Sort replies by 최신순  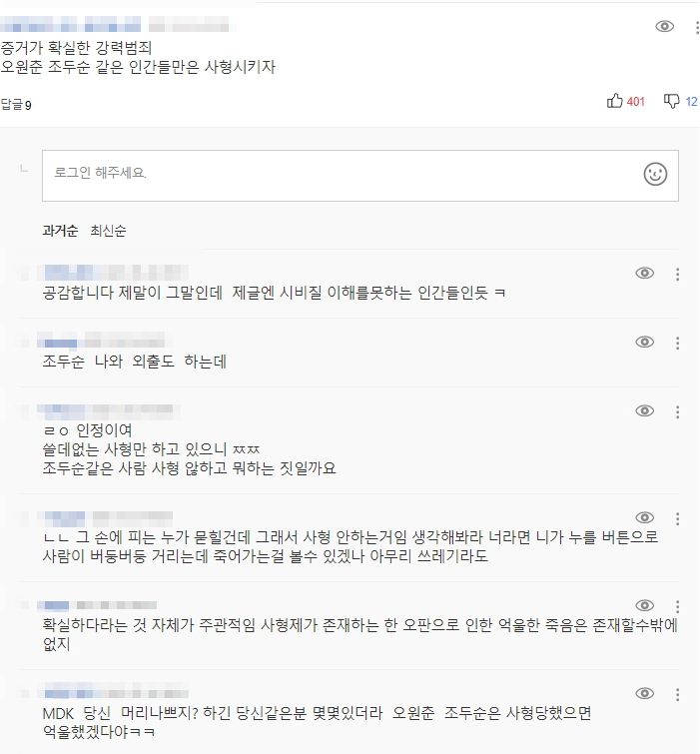pyautogui.click(x=108, y=231)
